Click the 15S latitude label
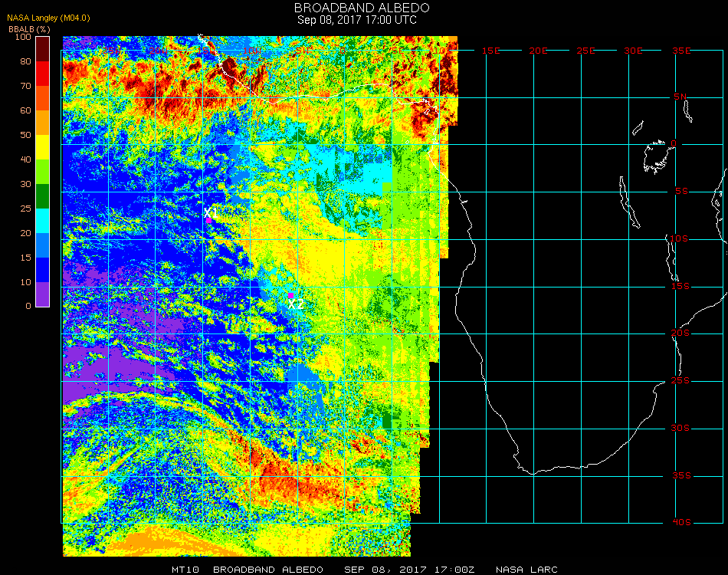Screen dimensions: 728x575 (680, 286)
